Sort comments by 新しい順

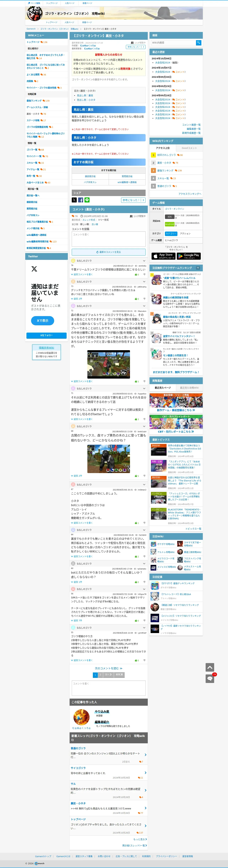(84, 224)
